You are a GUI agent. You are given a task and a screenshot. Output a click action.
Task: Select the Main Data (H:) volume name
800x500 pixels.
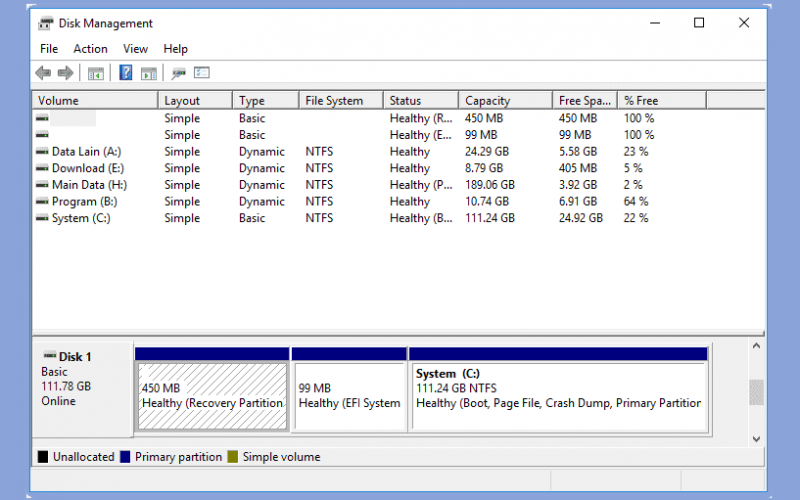pos(89,185)
